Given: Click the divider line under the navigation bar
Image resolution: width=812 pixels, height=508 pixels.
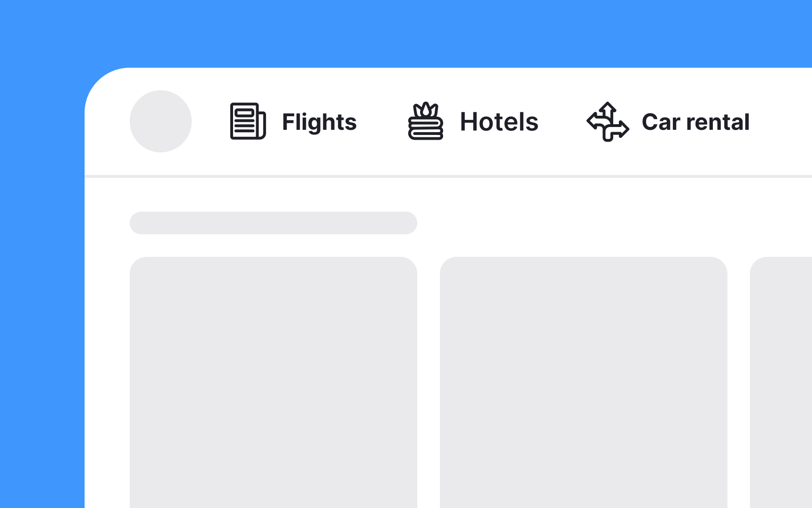Looking at the screenshot, I should 448,176.
